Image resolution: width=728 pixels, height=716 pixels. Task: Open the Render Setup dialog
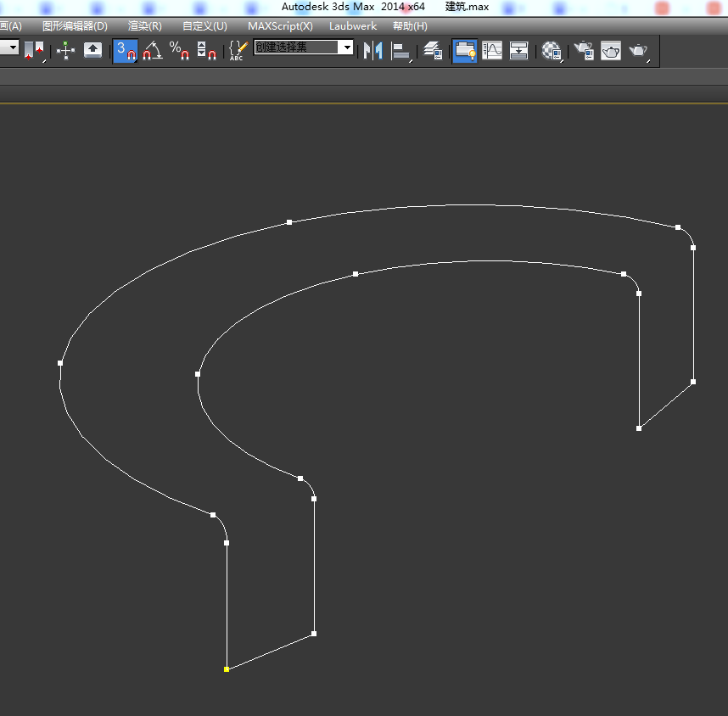(x=584, y=51)
